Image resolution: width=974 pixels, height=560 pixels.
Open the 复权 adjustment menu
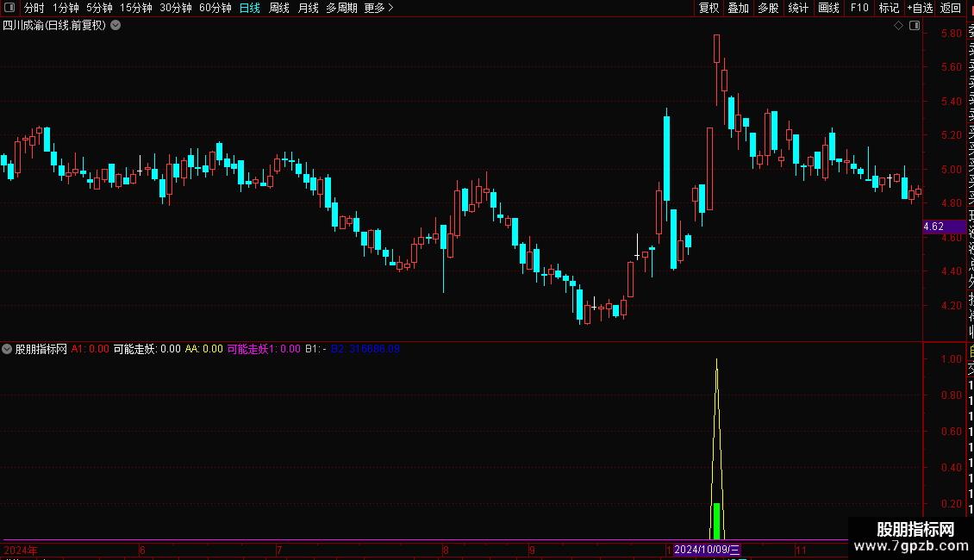point(709,8)
